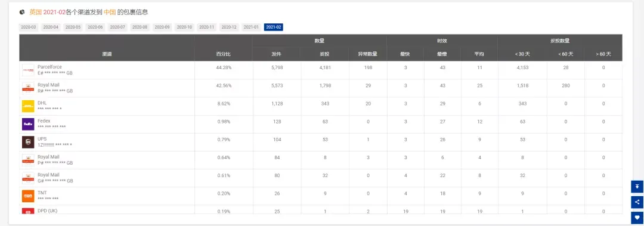This screenshot has width=644, height=226.
Task: Click DHL percentage 8.62%
Action: (x=224, y=104)
